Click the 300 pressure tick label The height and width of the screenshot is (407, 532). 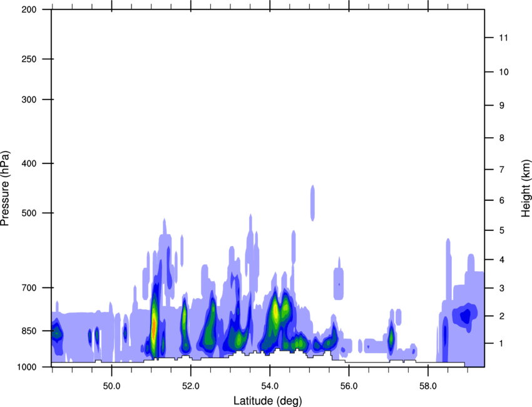29,100
